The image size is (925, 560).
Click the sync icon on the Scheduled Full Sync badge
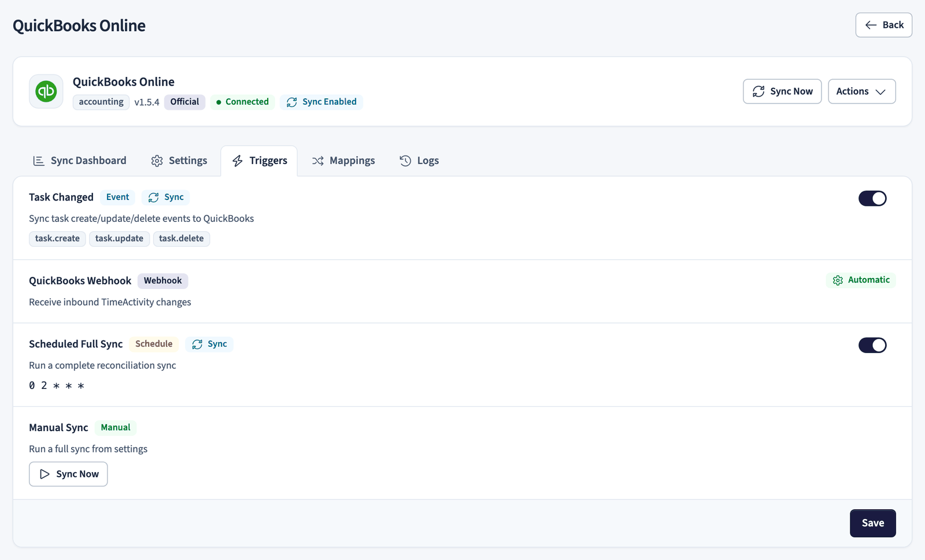click(197, 344)
